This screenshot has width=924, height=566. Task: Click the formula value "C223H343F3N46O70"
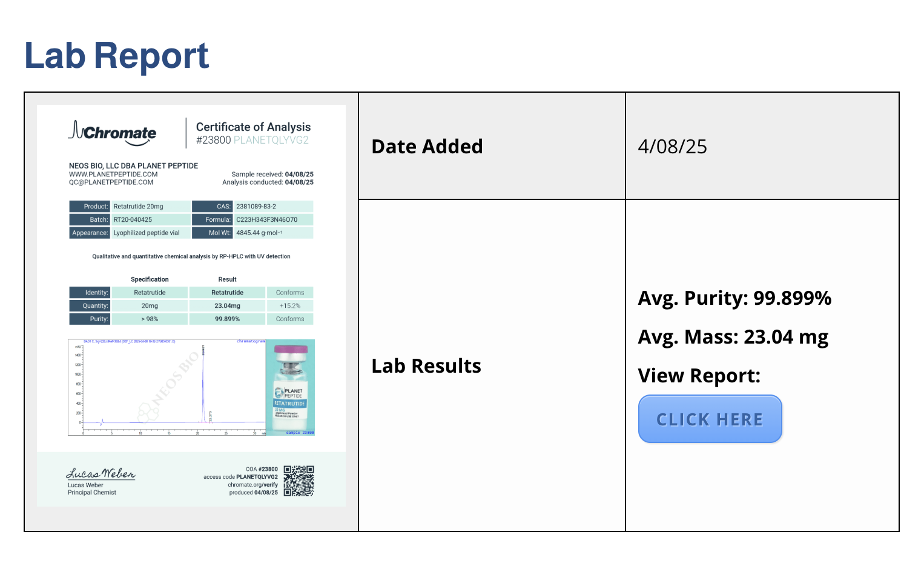point(267,219)
